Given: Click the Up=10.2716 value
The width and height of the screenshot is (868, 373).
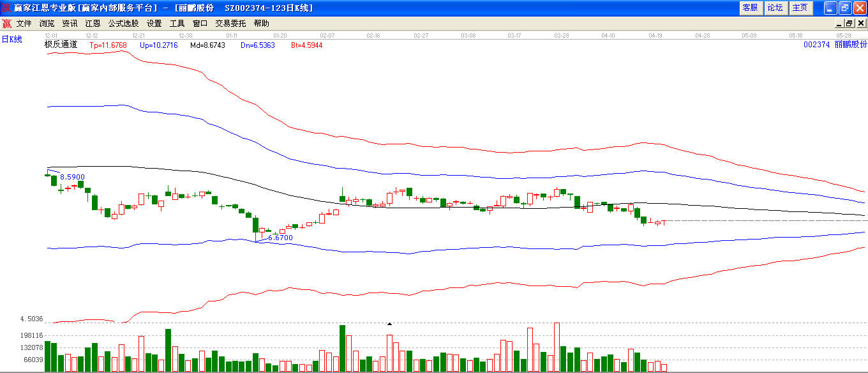Looking at the screenshot, I should point(159,45).
